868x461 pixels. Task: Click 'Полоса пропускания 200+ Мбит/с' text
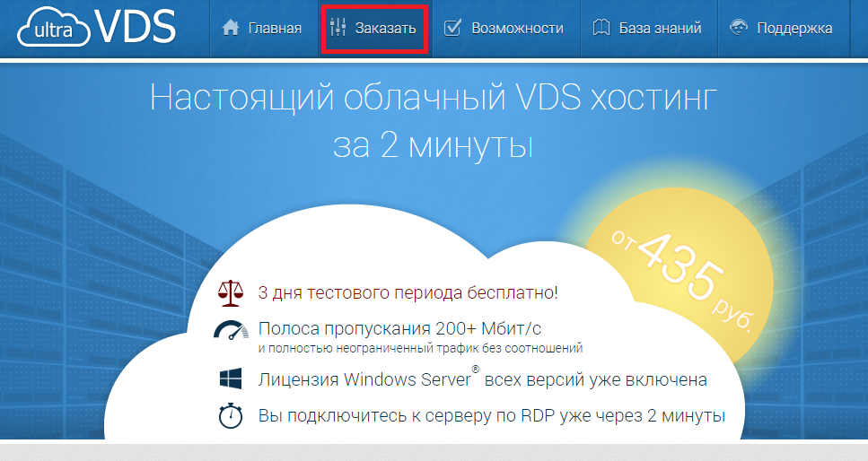point(399,329)
